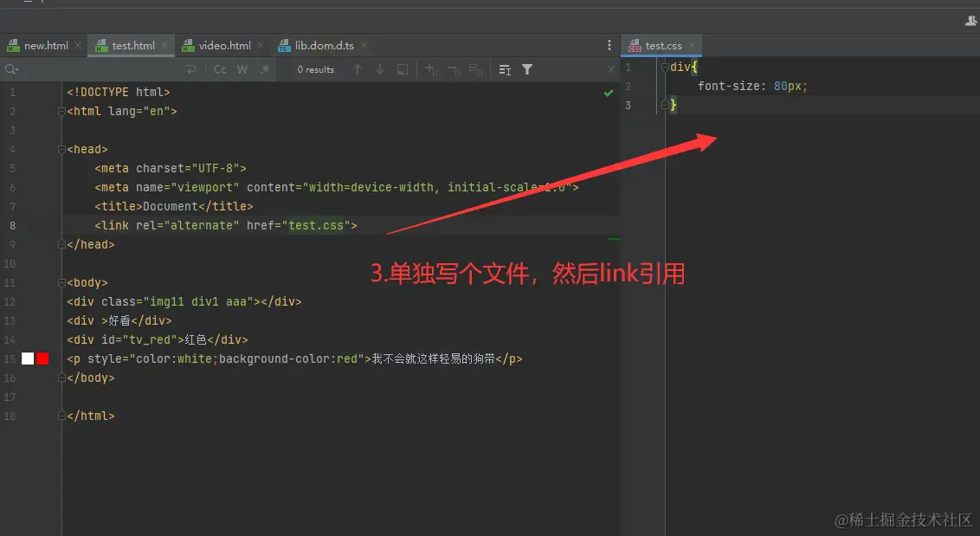Place cursor on <!DOCTYPE html> line

click(119, 92)
